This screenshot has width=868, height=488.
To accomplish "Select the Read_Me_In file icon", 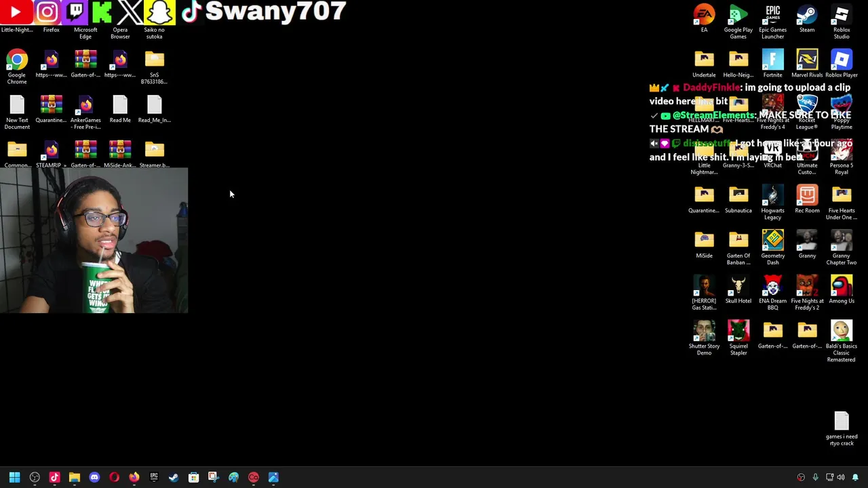I will [x=154, y=109].
